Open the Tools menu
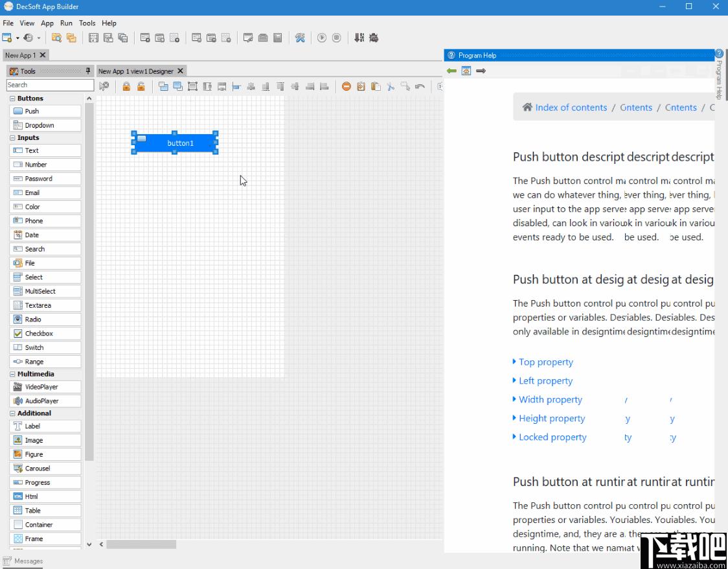 click(87, 23)
